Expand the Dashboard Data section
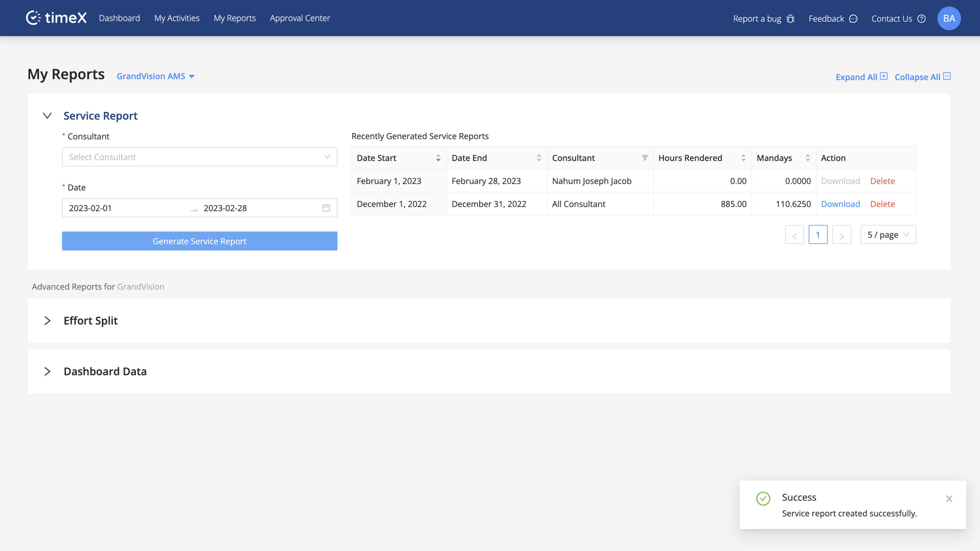This screenshot has height=551, width=980. coord(47,371)
